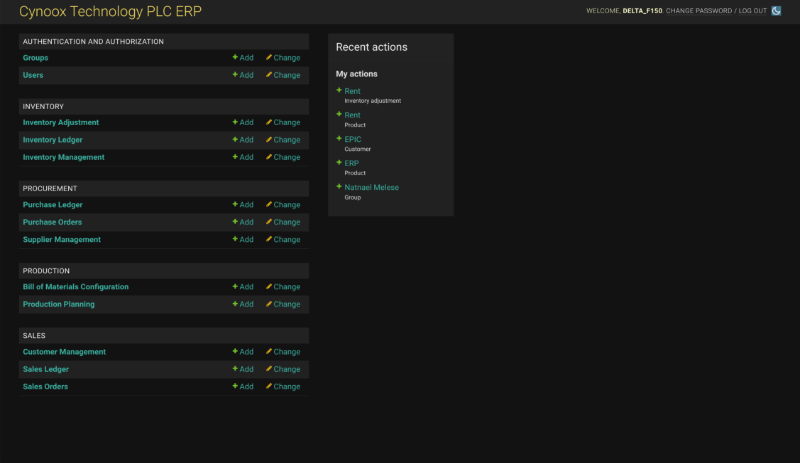Change Production Planning entries
This screenshot has height=463, width=800.
click(283, 304)
